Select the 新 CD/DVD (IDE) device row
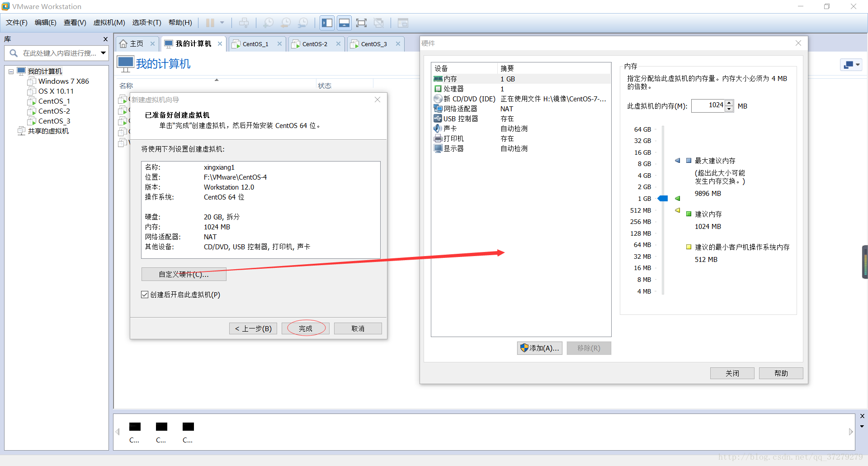 521,99
